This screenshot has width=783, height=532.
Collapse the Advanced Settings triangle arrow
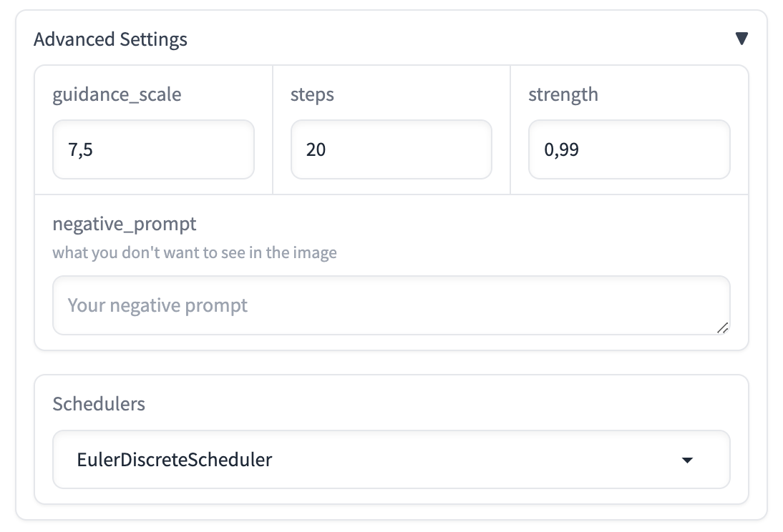click(x=741, y=39)
